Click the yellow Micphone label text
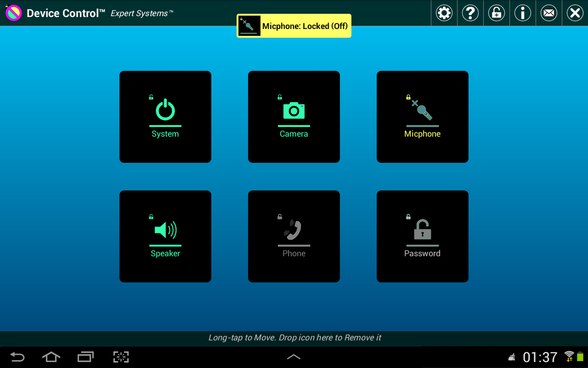Screen dimensions: 588x368 pos(422,134)
